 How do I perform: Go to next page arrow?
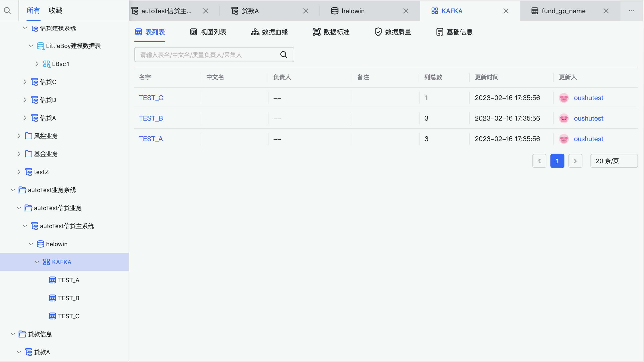click(575, 161)
